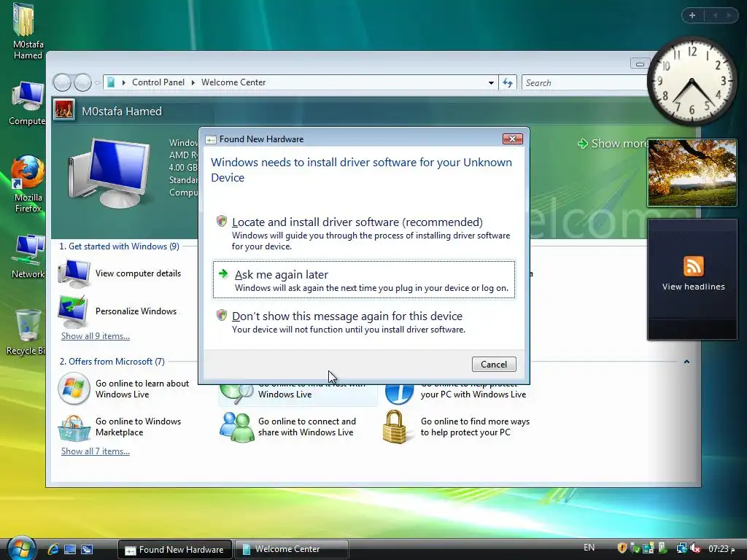Open Go online to connect and share with Windows Live
747x560 pixels.
click(287, 427)
